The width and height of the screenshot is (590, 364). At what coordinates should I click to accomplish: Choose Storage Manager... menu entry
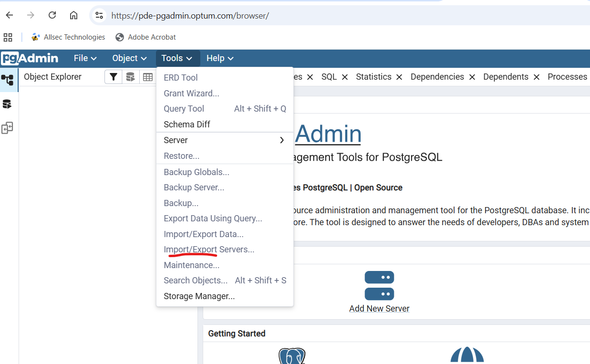[x=199, y=296]
